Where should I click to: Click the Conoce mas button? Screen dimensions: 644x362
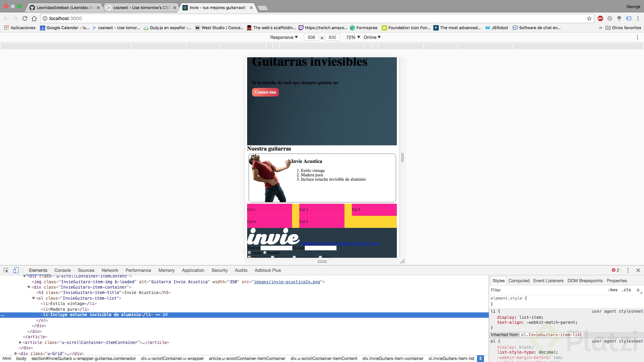[x=265, y=92]
